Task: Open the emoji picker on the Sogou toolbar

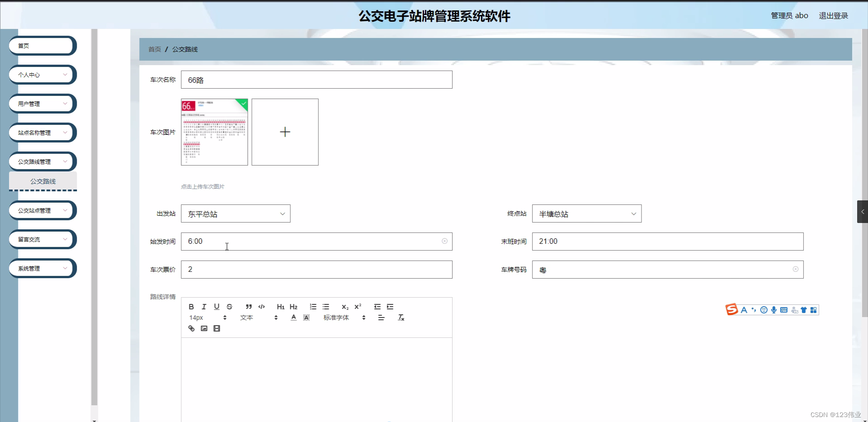Action: [x=764, y=310]
